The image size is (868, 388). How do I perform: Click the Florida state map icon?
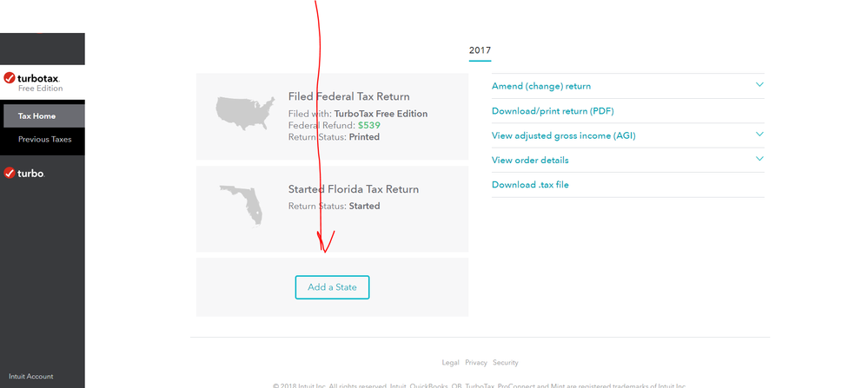pyautogui.click(x=242, y=203)
